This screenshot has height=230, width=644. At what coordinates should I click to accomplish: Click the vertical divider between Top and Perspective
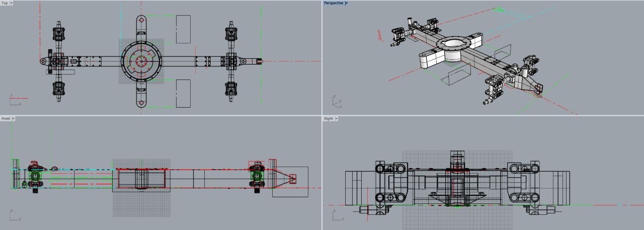tap(322, 58)
